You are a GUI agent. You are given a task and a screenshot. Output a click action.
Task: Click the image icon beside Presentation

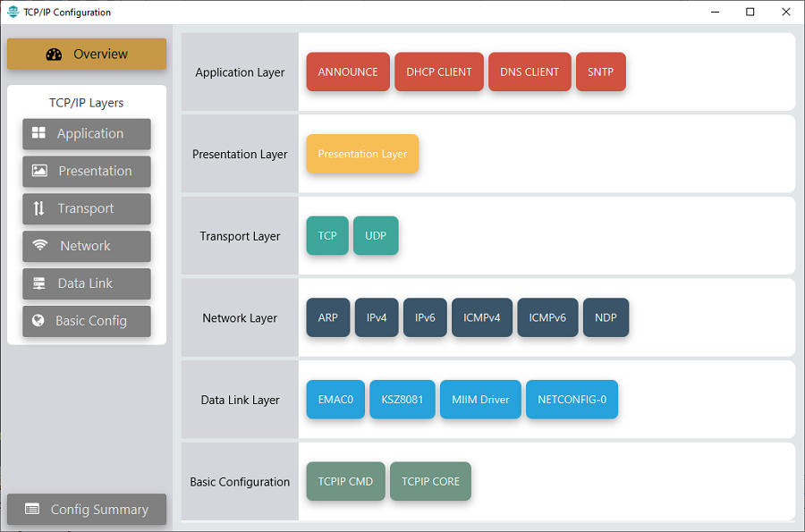pyautogui.click(x=39, y=171)
